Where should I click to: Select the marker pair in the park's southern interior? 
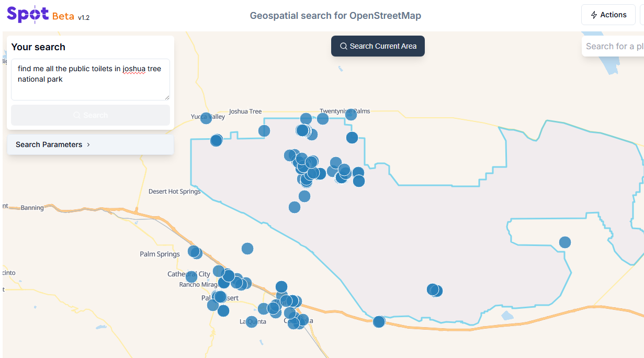(434, 290)
